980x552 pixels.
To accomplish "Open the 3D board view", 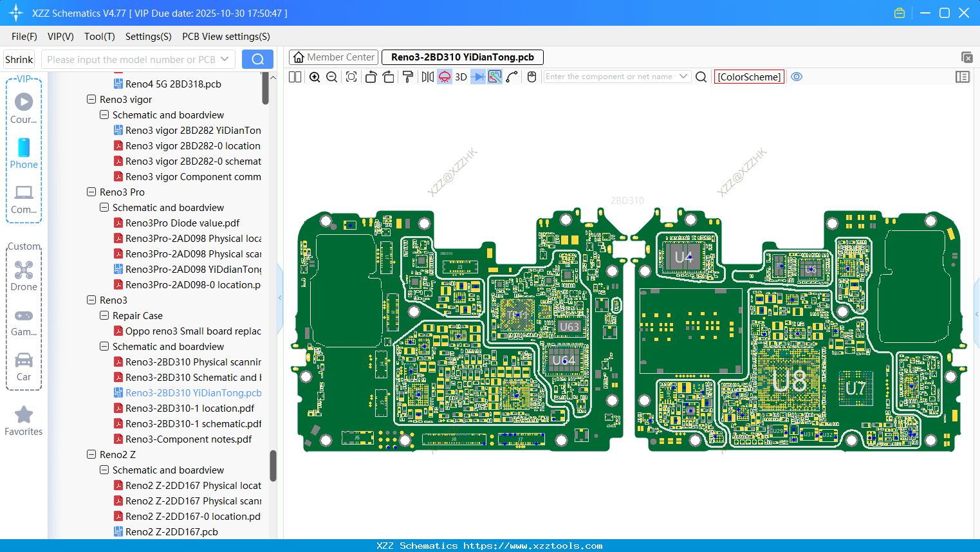I will [x=461, y=77].
